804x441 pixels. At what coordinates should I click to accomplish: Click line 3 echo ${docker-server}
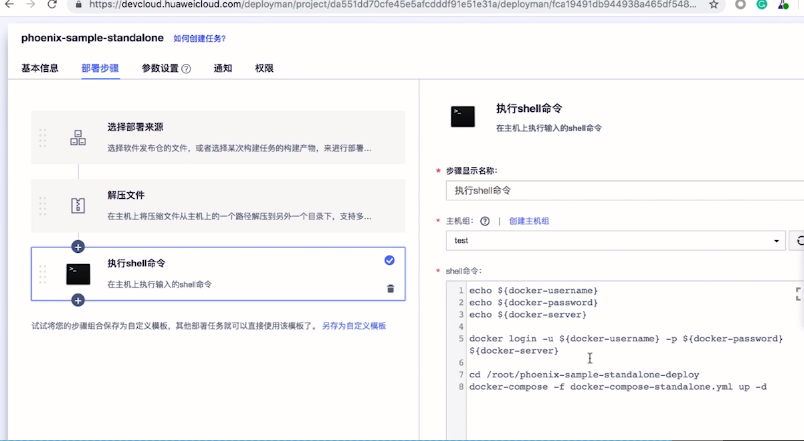click(528, 314)
